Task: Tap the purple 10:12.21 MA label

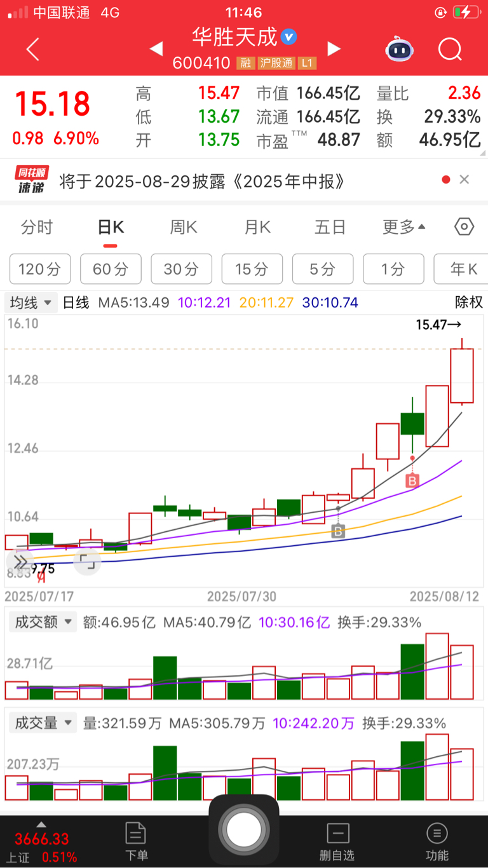Action: coord(205,302)
